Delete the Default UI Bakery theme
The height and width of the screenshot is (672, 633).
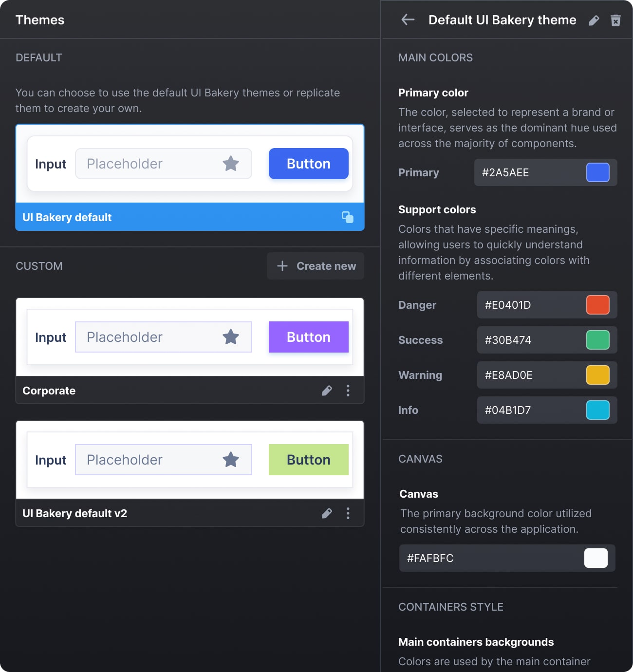click(x=615, y=20)
